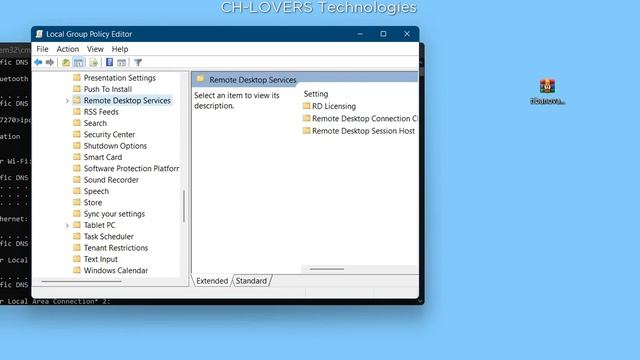Switch to the Extended tab
Image resolution: width=640 pixels, height=360 pixels.
point(212,281)
